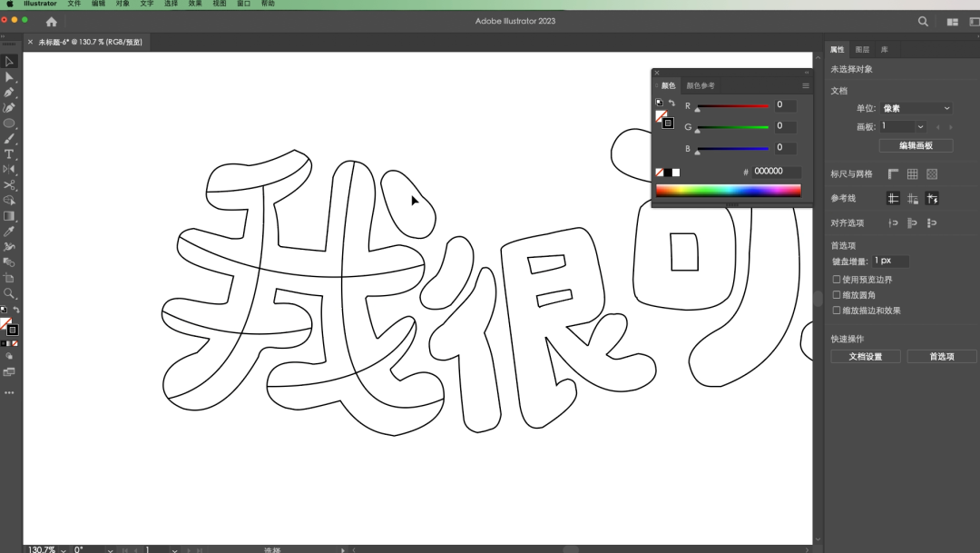Switch to the 颜色参考 tab
Viewport: 980px width, 553px height.
(701, 85)
